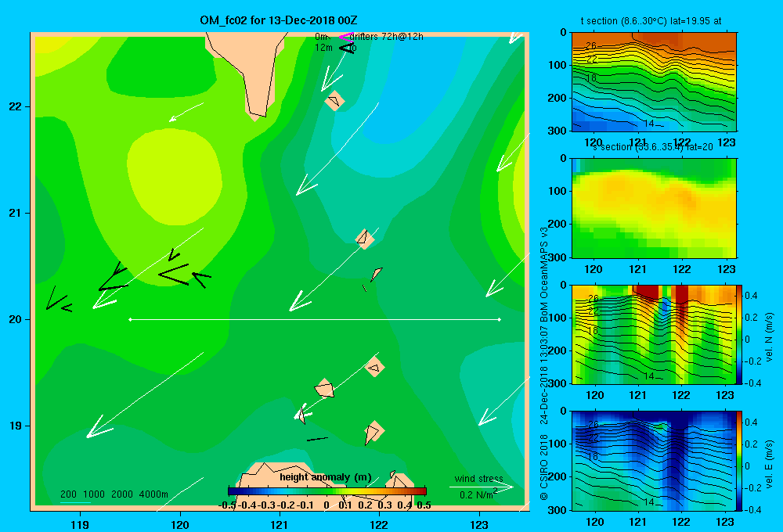Click latitude tick label 22 on main map
The height and width of the screenshot is (532, 783).
tap(16, 106)
